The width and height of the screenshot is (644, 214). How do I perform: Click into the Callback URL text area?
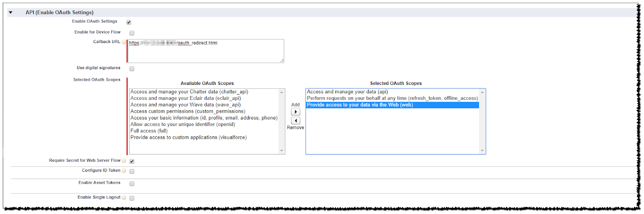(206, 51)
